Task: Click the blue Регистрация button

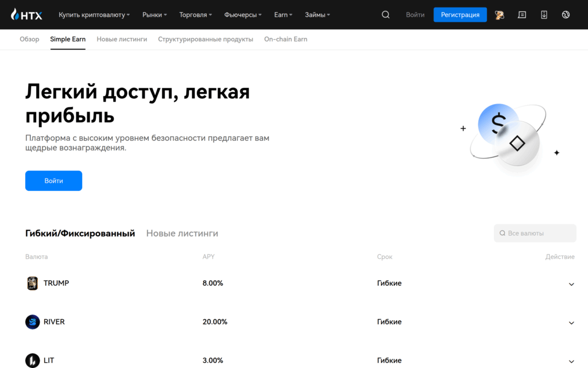Action: [x=460, y=14]
